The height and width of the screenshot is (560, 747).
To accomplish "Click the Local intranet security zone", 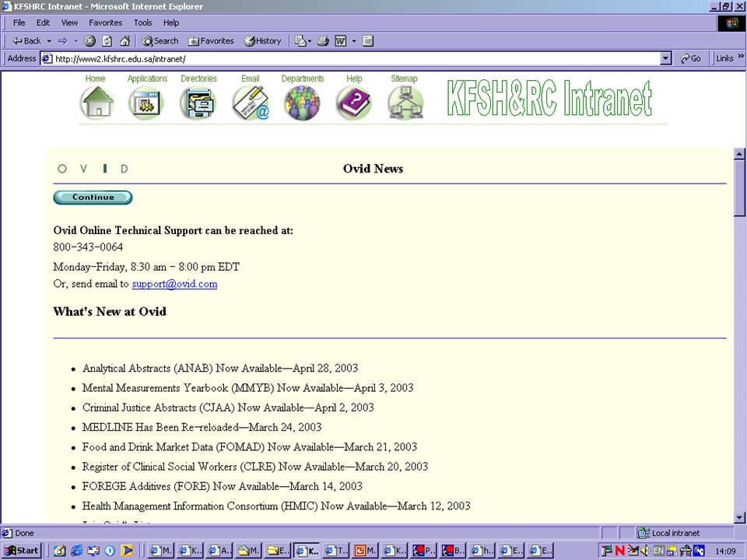I will point(669,533).
